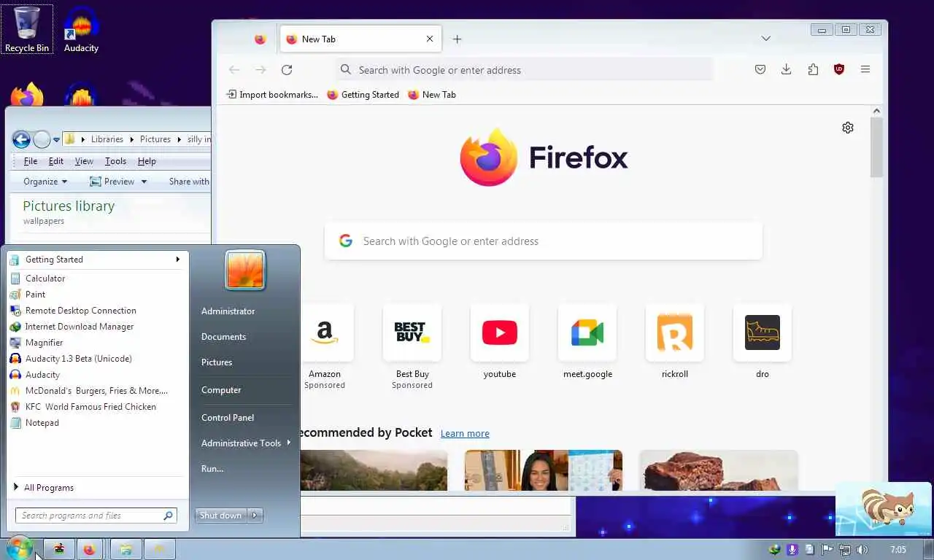934x560 pixels.
Task: Open the File menu in Explorer
Action: [31, 161]
